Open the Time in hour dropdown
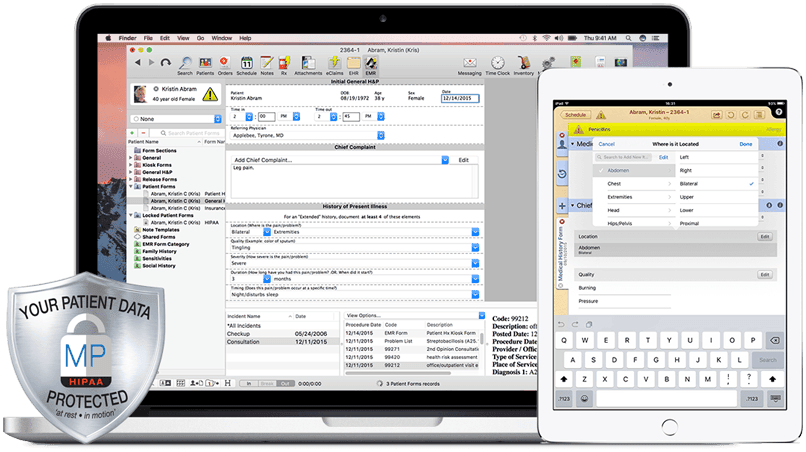 tap(249, 117)
